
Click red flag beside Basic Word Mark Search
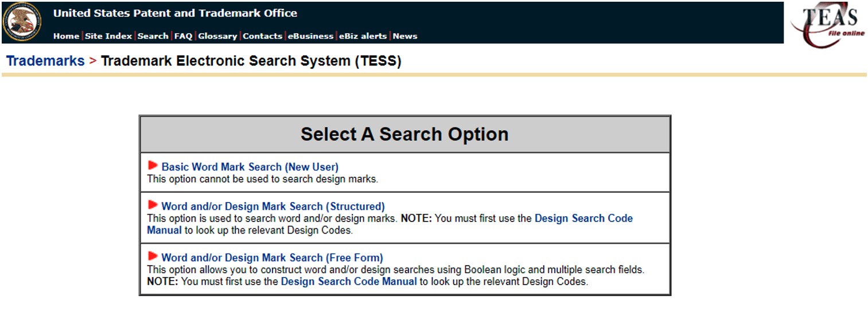coord(153,166)
